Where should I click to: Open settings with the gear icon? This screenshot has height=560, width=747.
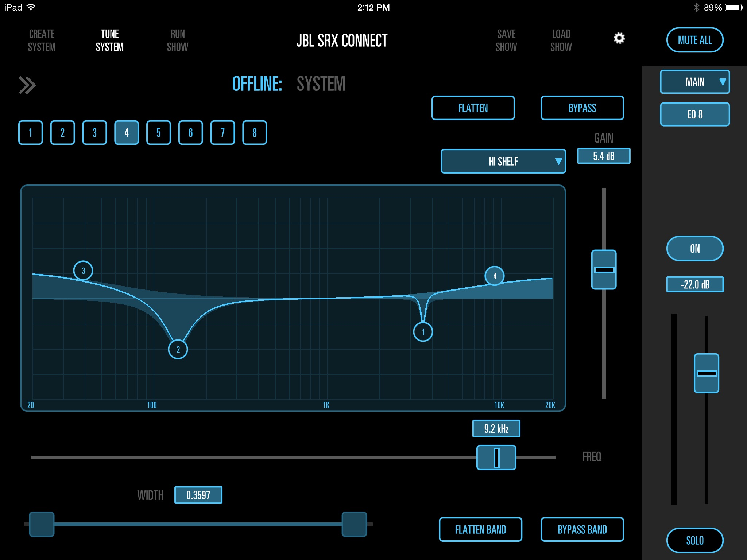pos(619,38)
